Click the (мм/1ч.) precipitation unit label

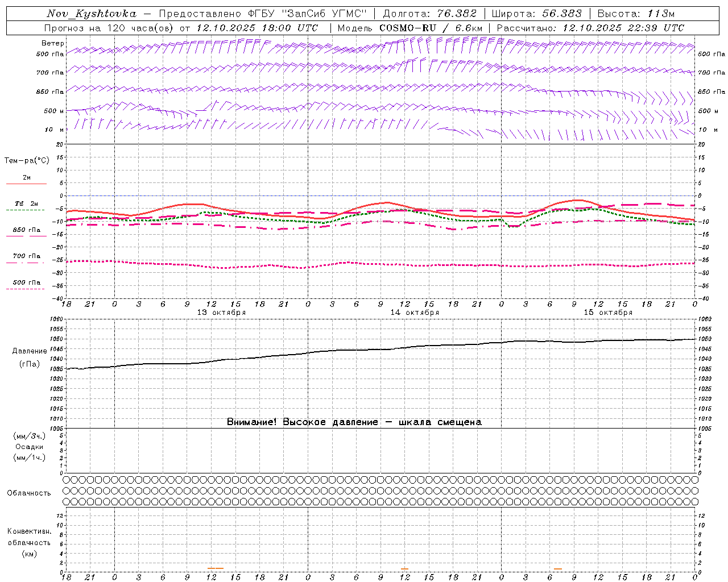[x=30, y=458]
